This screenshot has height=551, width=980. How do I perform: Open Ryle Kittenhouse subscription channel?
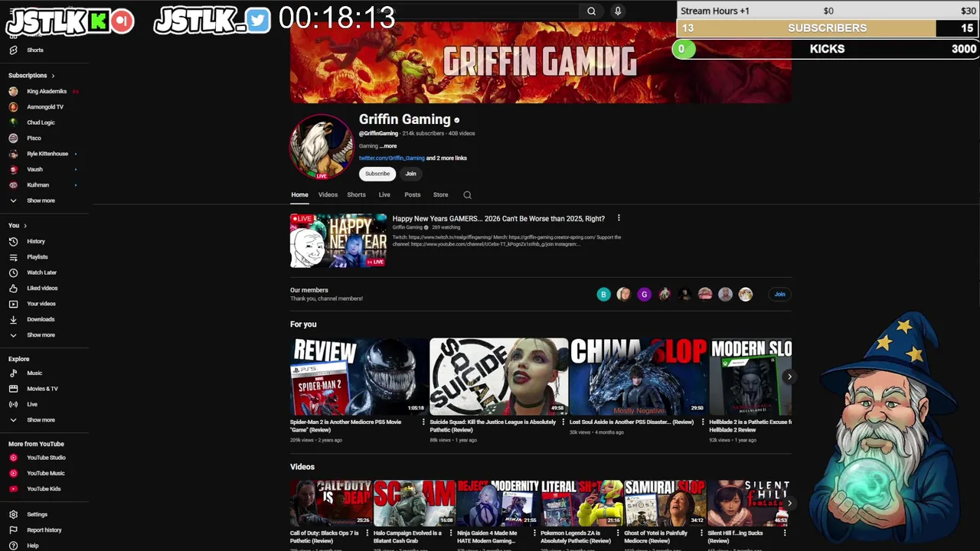[47, 154]
